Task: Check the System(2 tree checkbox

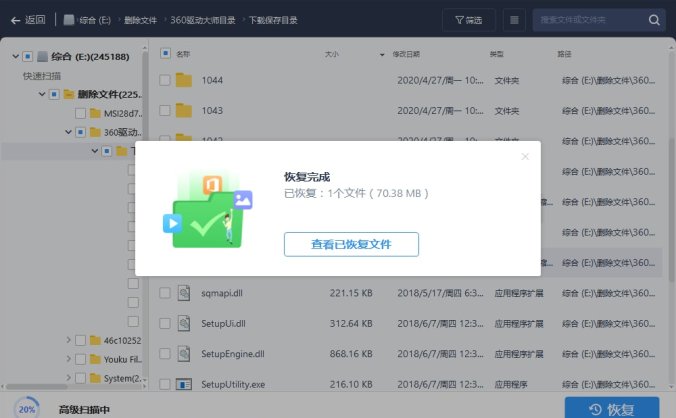Action: coord(80,378)
